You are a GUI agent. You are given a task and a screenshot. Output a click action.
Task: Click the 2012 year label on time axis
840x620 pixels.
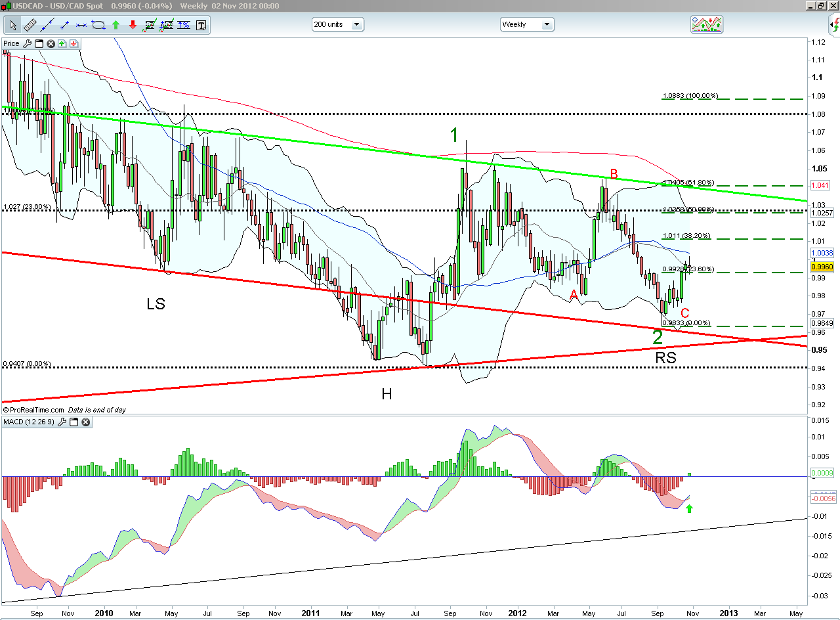[x=518, y=613]
